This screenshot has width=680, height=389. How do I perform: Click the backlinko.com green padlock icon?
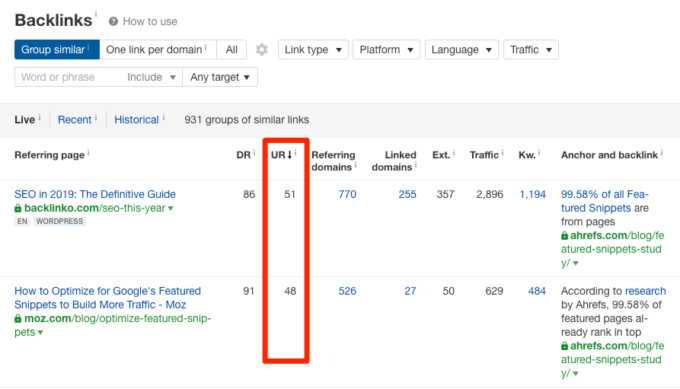[18, 208]
